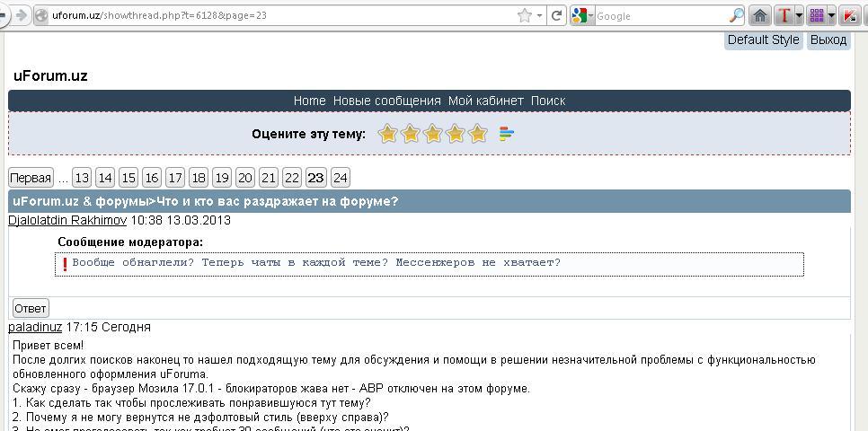Open the bookmark star dropdown arrow
This screenshot has height=431, width=868.
click(539, 15)
